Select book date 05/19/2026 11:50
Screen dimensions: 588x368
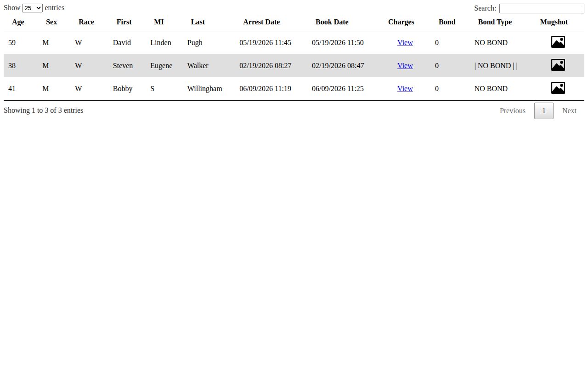[338, 43]
